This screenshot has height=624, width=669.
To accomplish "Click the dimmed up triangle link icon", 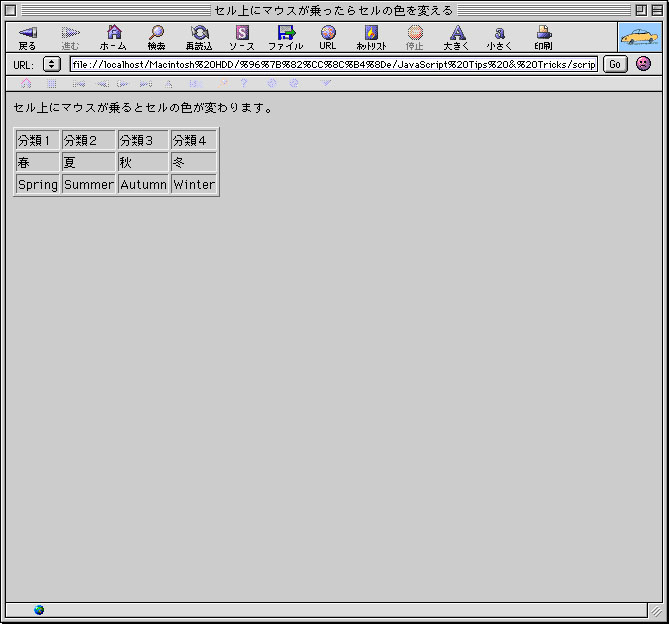I will click(x=169, y=84).
